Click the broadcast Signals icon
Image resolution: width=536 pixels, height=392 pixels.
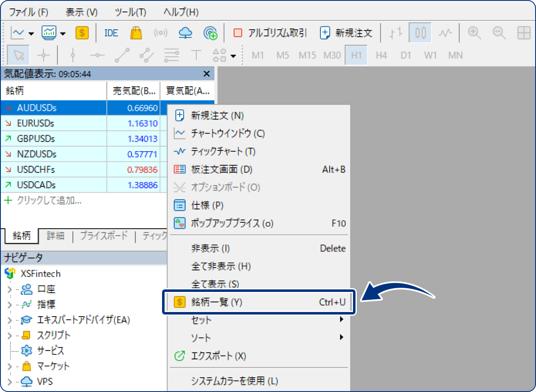pos(161,33)
